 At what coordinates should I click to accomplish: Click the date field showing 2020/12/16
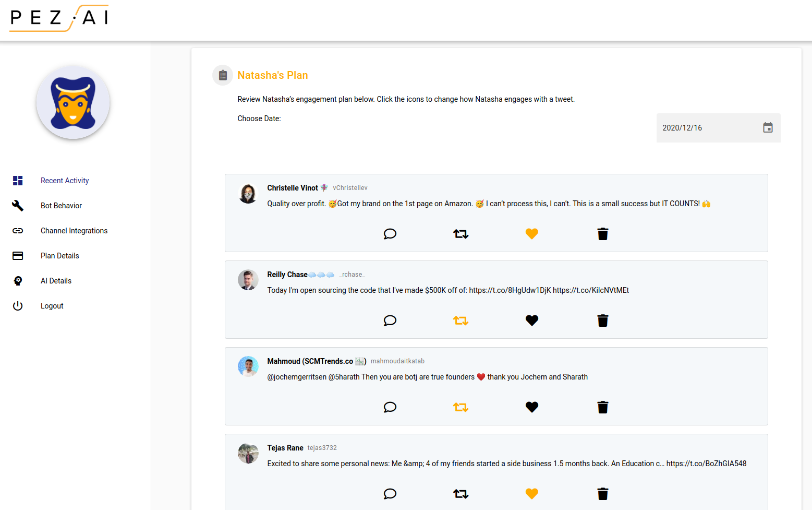(x=704, y=128)
